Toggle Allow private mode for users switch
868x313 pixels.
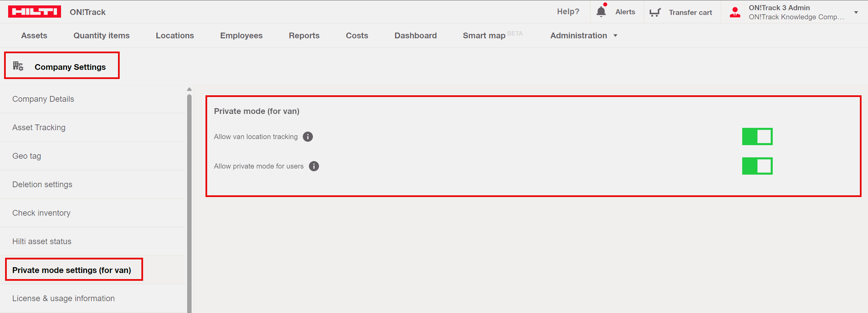pyautogui.click(x=757, y=166)
